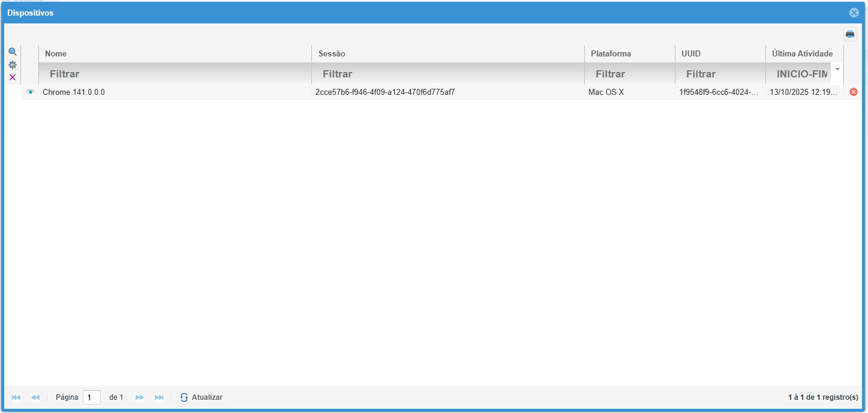Click the purple X clear filters icon
This screenshot has width=868, height=413.
coord(12,77)
